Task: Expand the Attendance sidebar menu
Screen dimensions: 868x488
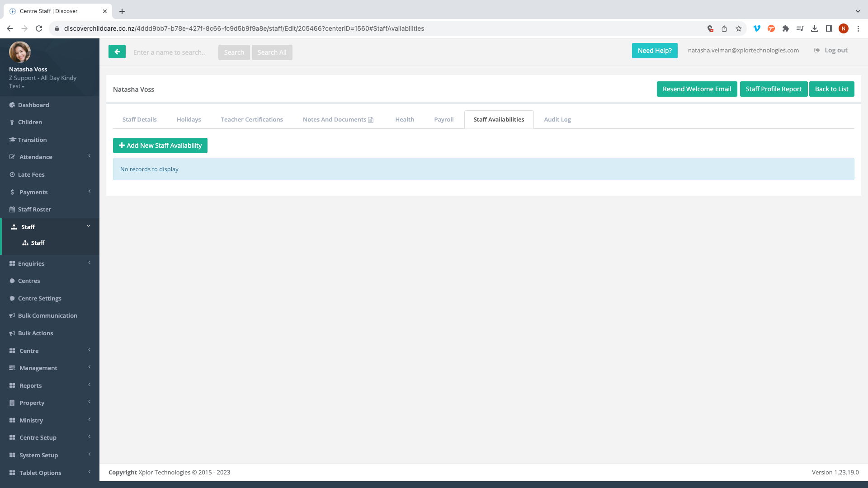Action: [x=36, y=157]
